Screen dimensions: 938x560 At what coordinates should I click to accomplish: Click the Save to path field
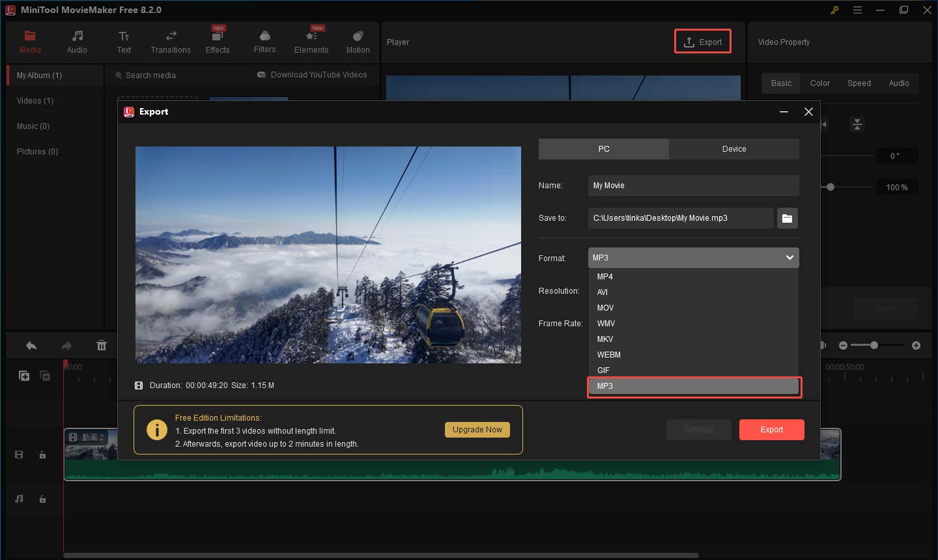pyautogui.click(x=681, y=218)
